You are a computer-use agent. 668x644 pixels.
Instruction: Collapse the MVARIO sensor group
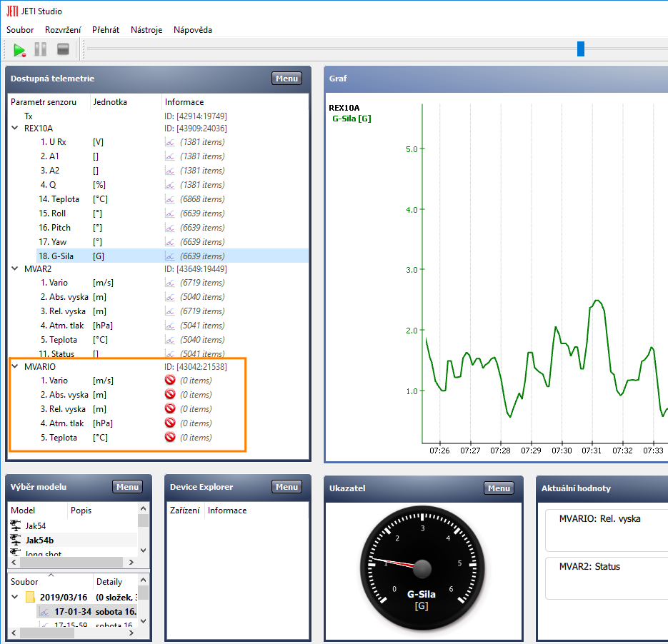point(15,367)
